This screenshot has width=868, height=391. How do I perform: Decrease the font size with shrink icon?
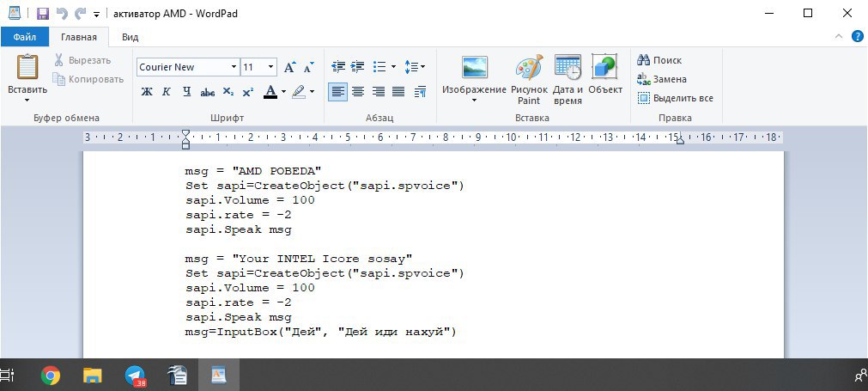[308, 67]
